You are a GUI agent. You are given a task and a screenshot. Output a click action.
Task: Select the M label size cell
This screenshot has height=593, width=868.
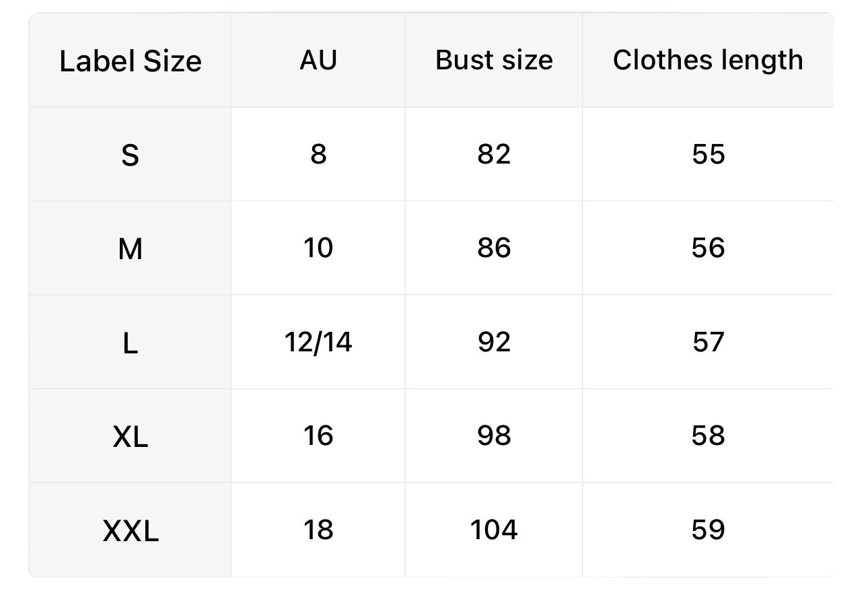(x=131, y=248)
